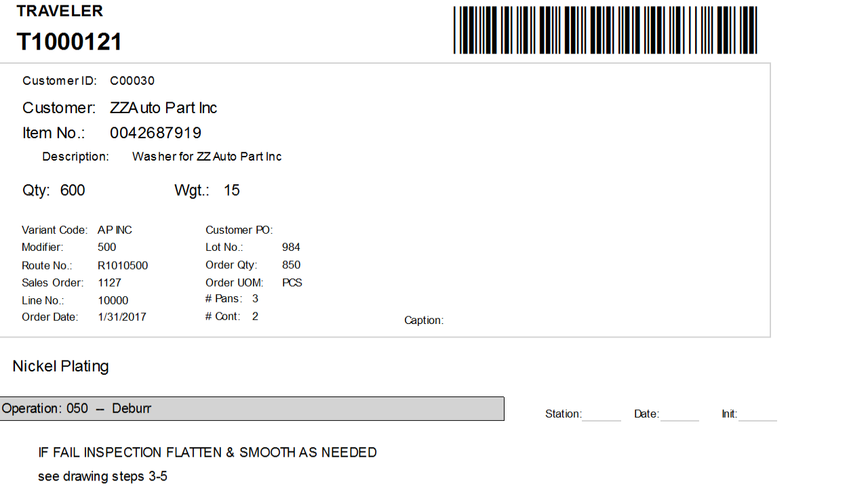Click the description Washer for ZZ Auto Part Inc
This screenshot has height=488, width=868.
tap(207, 157)
